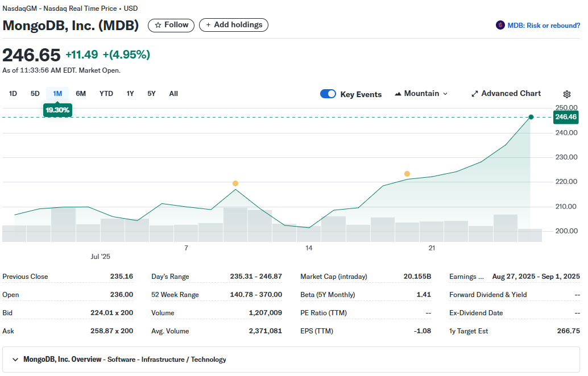Click the Open price value 236.00
Image resolution: width=588 pixels, height=376 pixels.
[x=122, y=295]
